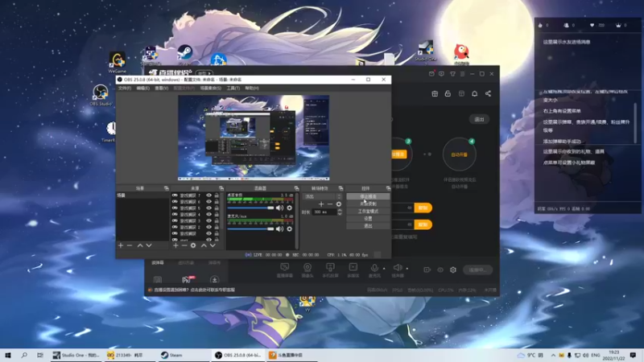Click the microphone icon in companion bottom bar
The height and width of the screenshot is (362, 644).
pos(374,268)
